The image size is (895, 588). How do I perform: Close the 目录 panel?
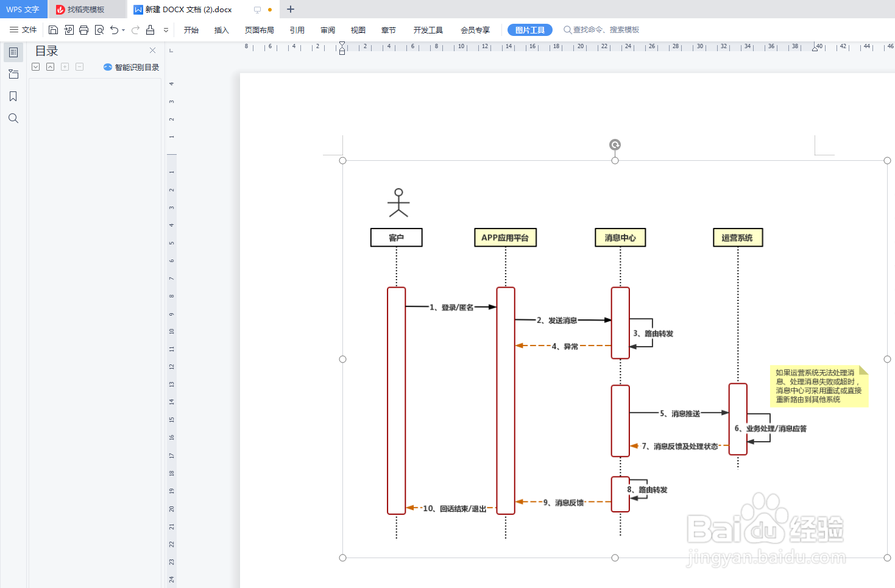click(x=152, y=51)
